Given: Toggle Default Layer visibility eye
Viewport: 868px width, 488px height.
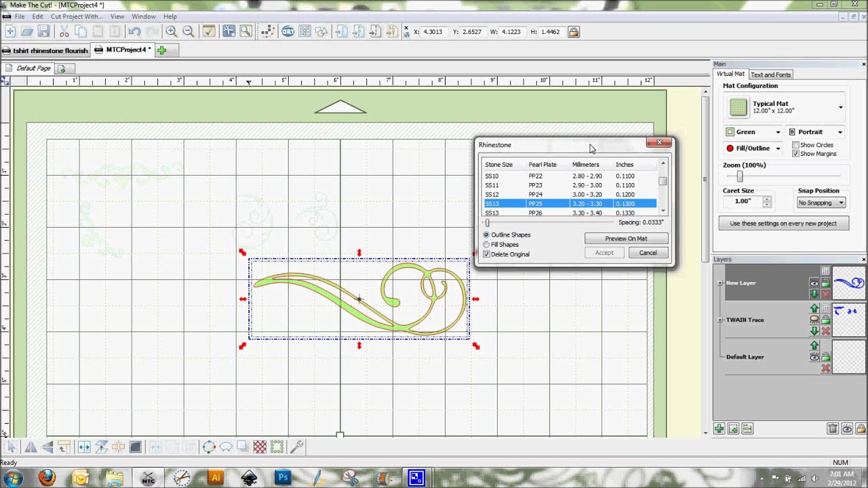Looking at the screenshot, I should (814, 357).
